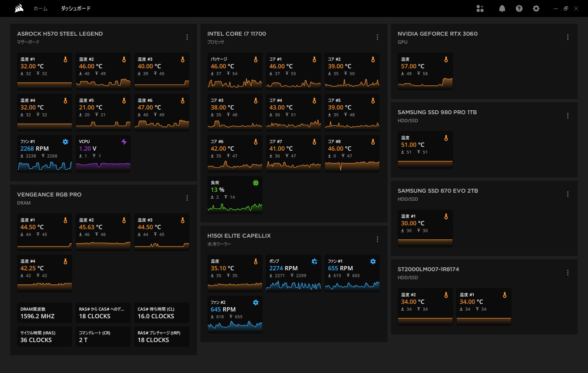Click thermometer icon on motherboard 温度 #5
588x373 pixels.
124,101
